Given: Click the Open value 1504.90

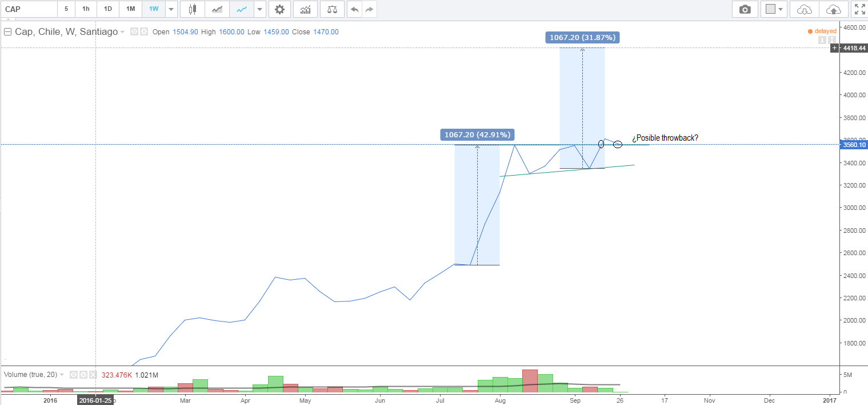Looking at the screenshot, I should click(185, 32).
